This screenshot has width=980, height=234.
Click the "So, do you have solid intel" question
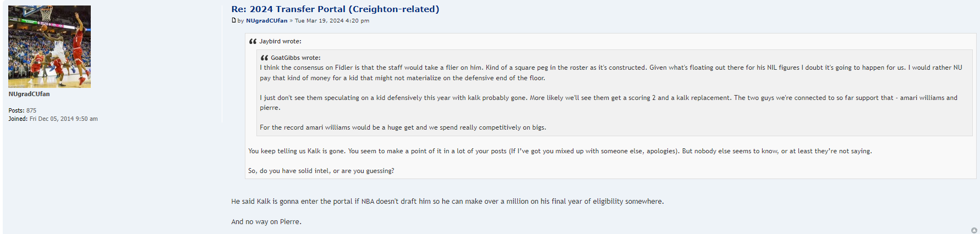point(321,171)
